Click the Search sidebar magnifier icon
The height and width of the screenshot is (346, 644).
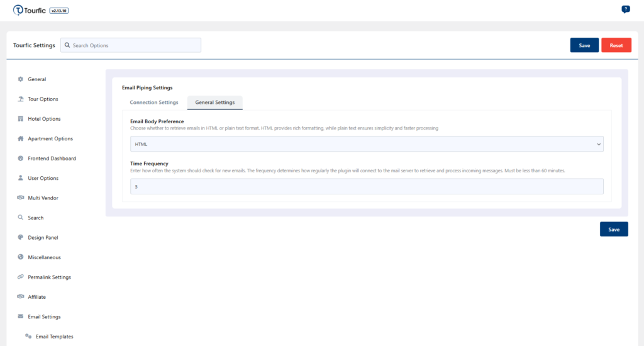pyautogui.click(x=21, y=217)
